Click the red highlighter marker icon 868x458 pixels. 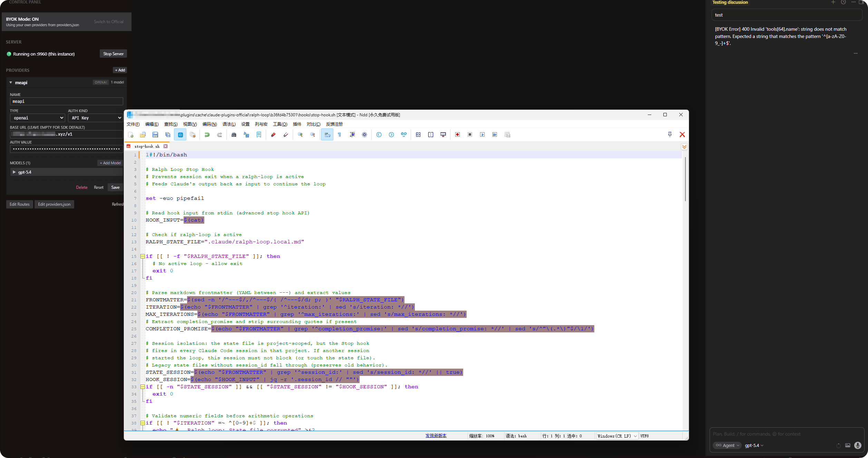click(273, 135)
